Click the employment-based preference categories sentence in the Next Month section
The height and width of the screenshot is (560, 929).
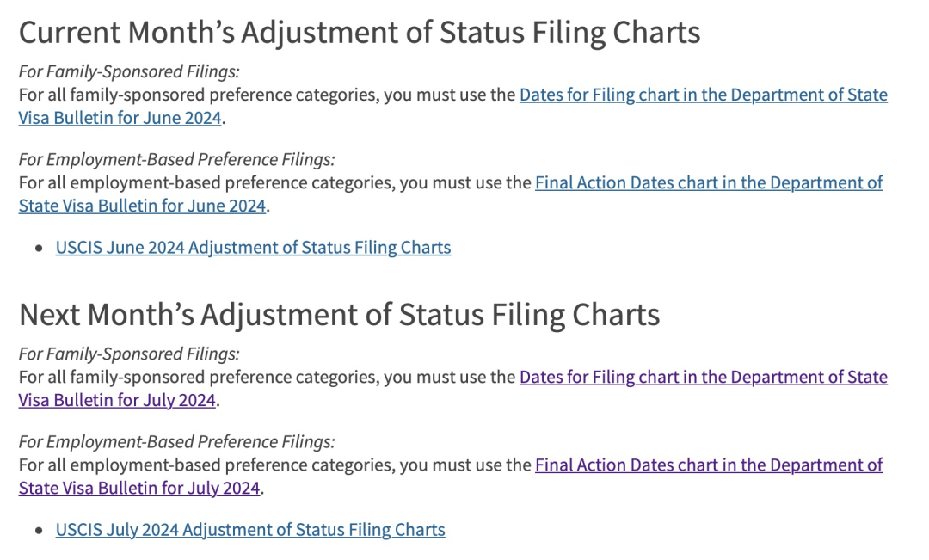(x=275, y=465)
